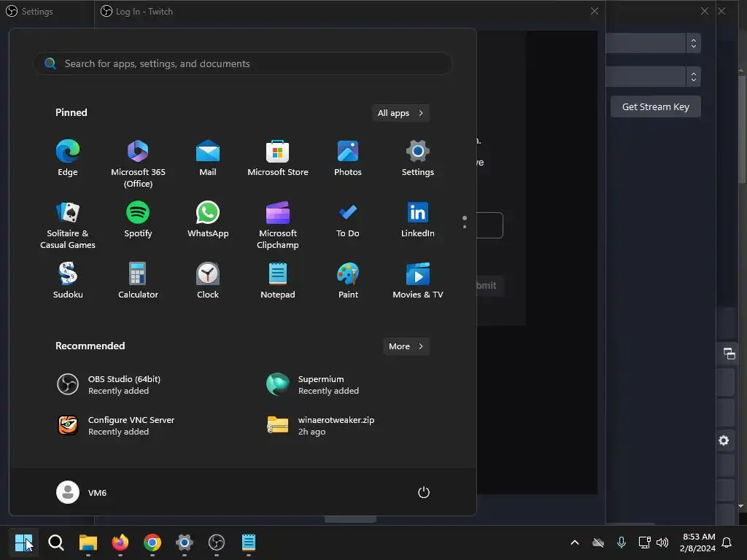This screenshot has height=560, width=747.
Task: Click the OneDrive cloud tray icon
Action: coord(598,542)
